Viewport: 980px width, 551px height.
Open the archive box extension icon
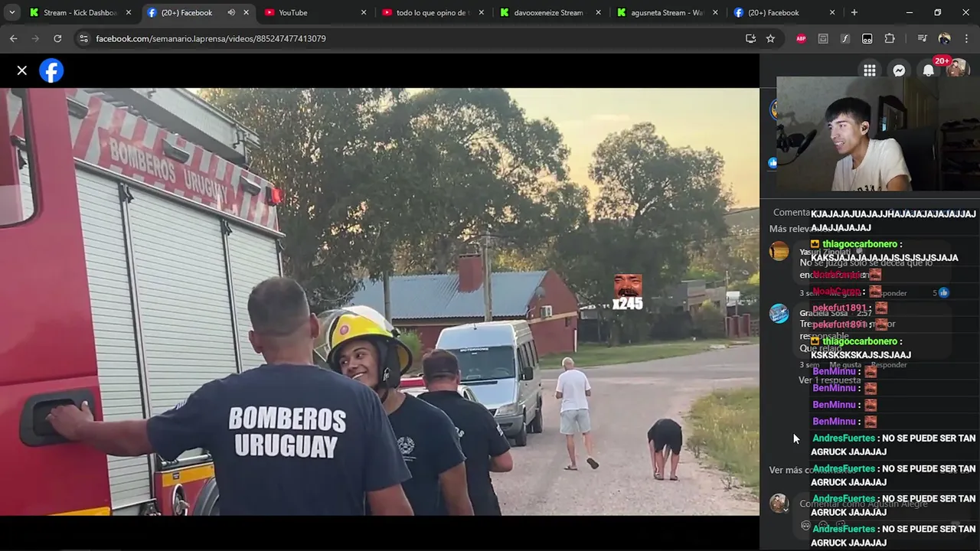[823, 38]
